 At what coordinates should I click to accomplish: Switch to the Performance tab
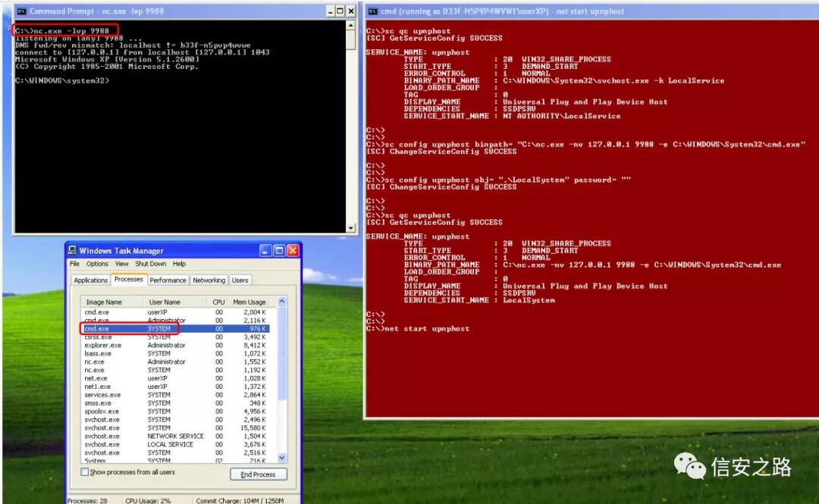(x=168, y=280)
